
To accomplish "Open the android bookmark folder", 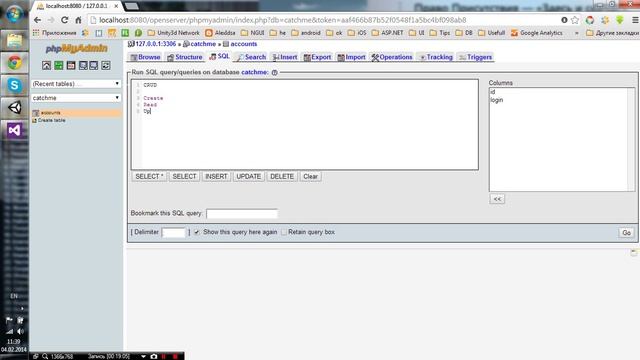I will tap(306, 33).
